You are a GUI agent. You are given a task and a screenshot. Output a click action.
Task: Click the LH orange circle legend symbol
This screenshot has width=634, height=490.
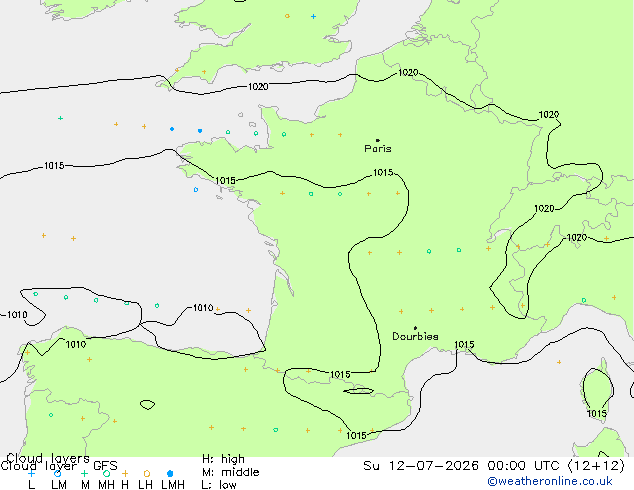147,473
